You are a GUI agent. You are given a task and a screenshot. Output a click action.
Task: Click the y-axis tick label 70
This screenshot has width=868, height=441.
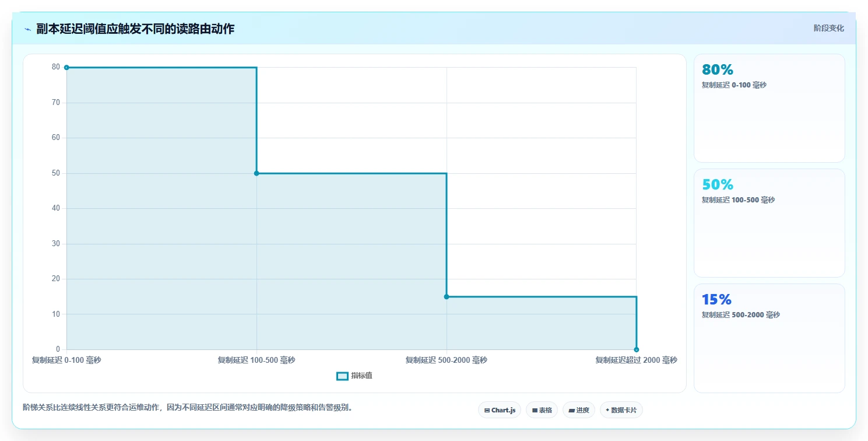56,103
